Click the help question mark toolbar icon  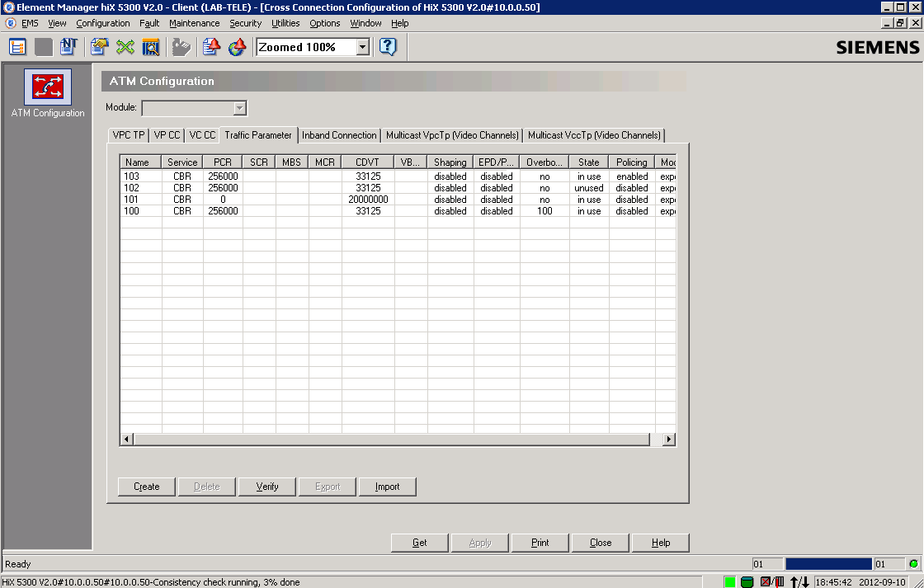[x=388, y=46]
